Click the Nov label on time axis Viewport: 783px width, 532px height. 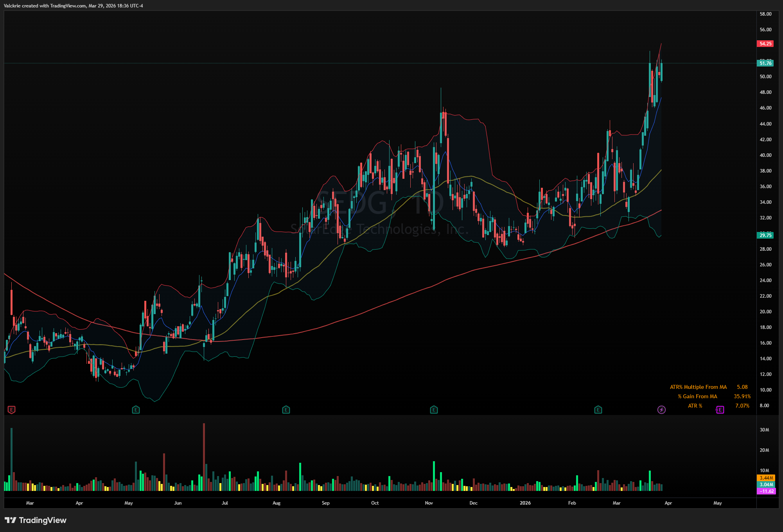429,503
